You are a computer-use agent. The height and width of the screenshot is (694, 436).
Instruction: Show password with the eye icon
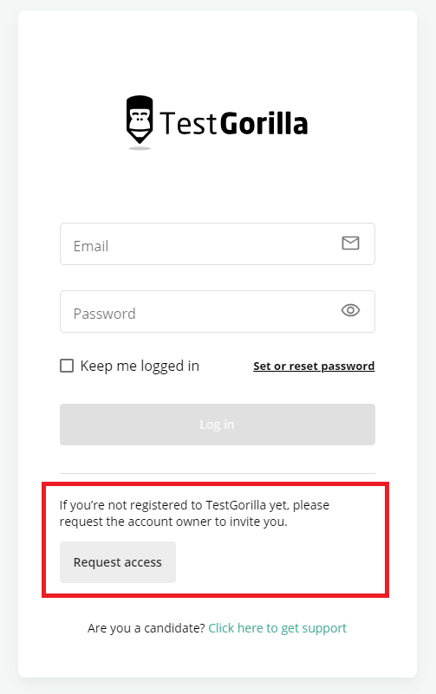pos(350,310)
